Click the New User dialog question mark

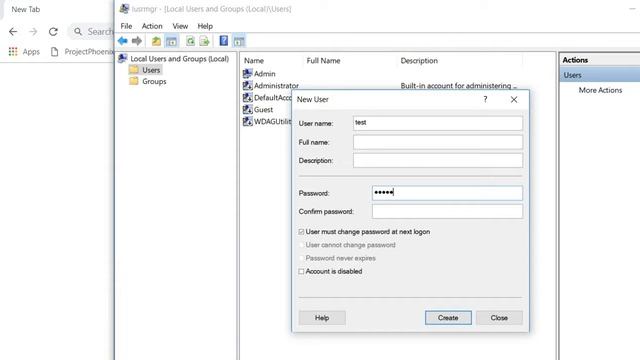point(485,99)
